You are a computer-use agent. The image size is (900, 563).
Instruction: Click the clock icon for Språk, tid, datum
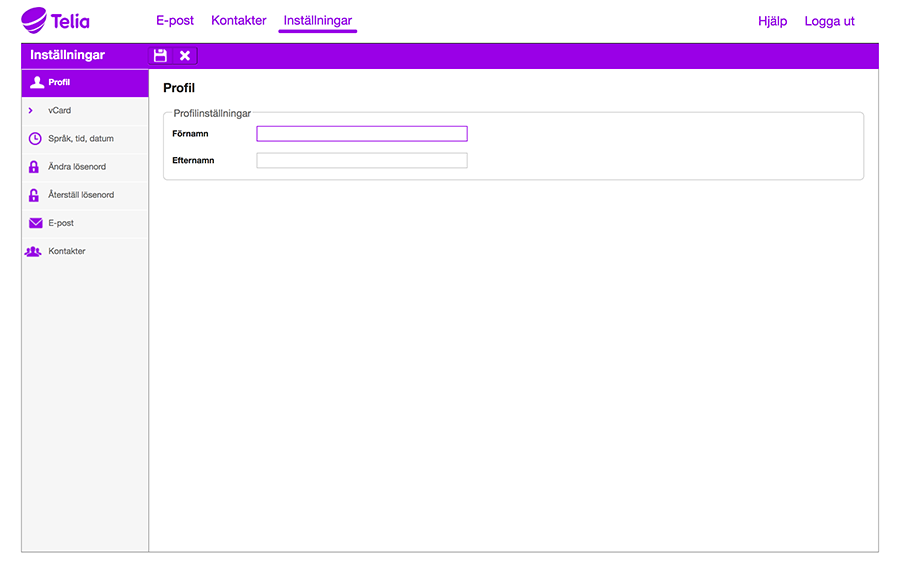click(x=35, y=139)
